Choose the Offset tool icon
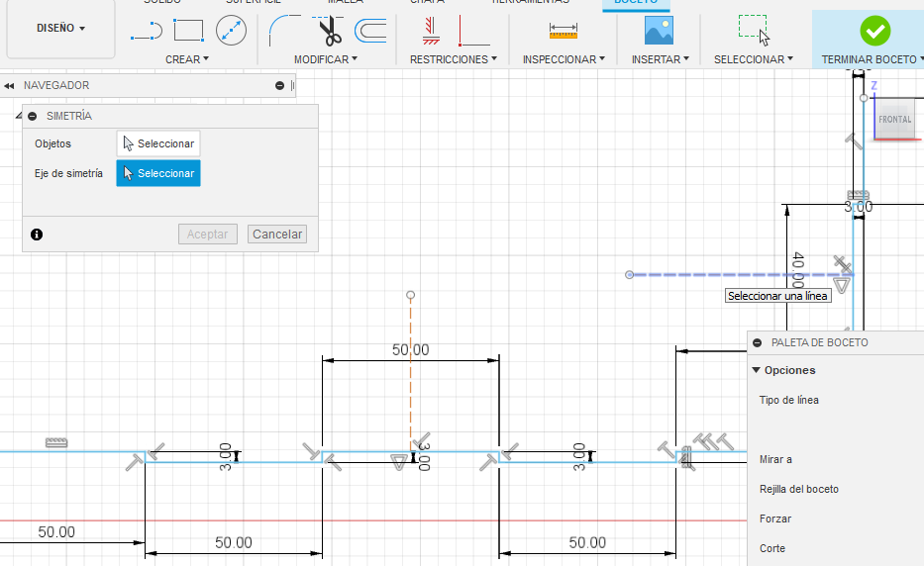This screenshot has width=924, height=566. tap(370, 31)
